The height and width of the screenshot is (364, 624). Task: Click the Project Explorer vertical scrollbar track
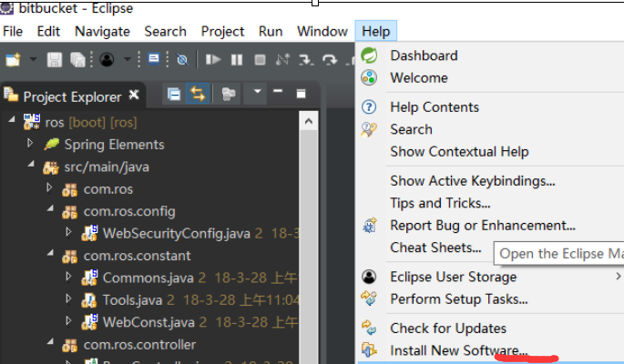click(x=309, y=247)
